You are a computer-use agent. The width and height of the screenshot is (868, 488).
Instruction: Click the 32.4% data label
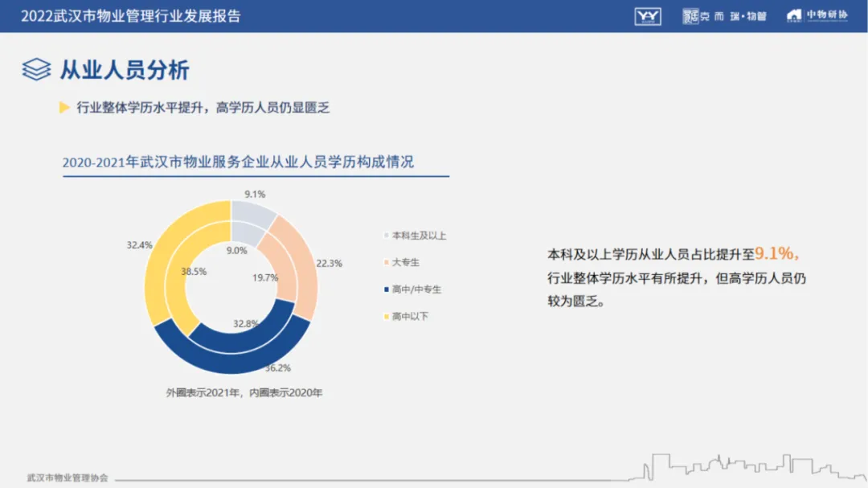click(x=139, y=245)
